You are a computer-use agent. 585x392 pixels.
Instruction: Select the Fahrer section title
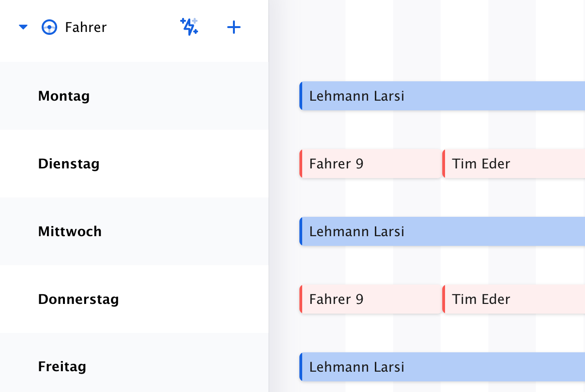tap(86, 28)
